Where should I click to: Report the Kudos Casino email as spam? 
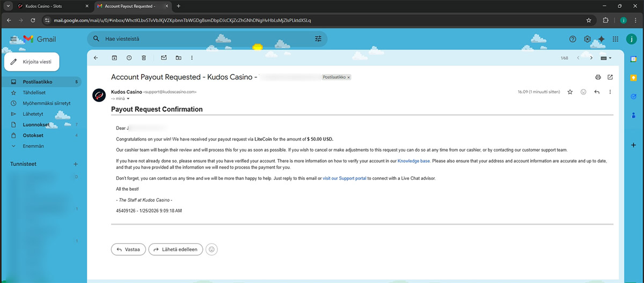point(129,57)
